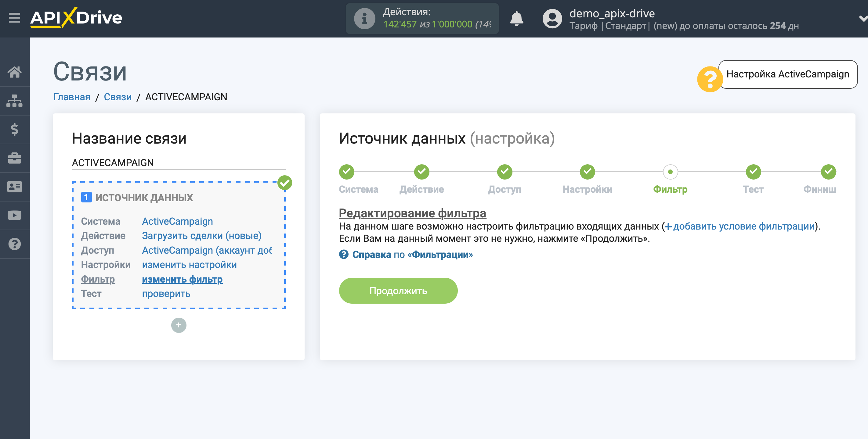Open the help question sidebar icon
This screenshot has width=868, height=439.
tap(14, 244)
